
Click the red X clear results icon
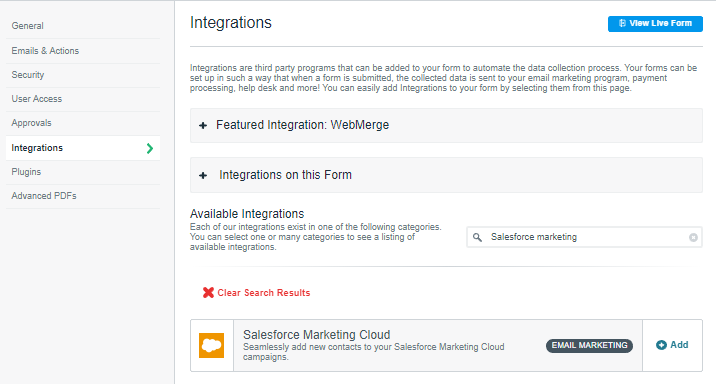(208, 293)
